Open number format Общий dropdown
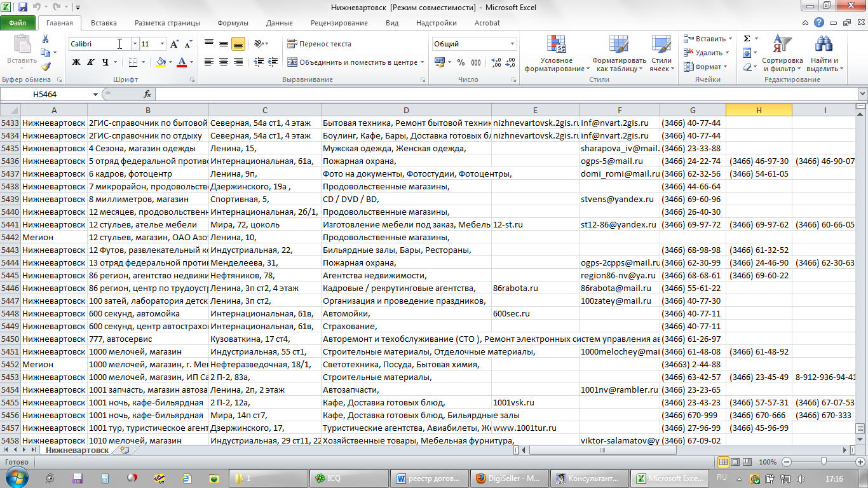This screenshot has width=868, height=488. tap(512, 44)
